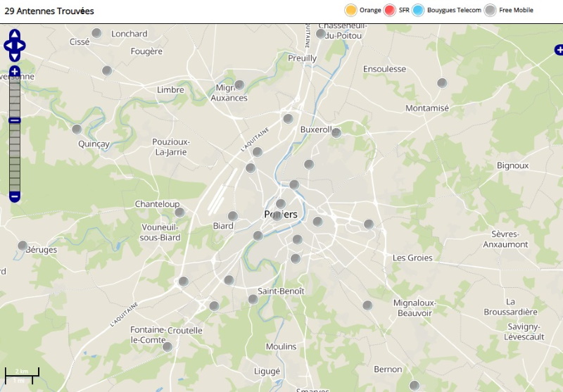Click the antenna marker near Montamisé
Screen dimensions: 563x392
point(442,83)
